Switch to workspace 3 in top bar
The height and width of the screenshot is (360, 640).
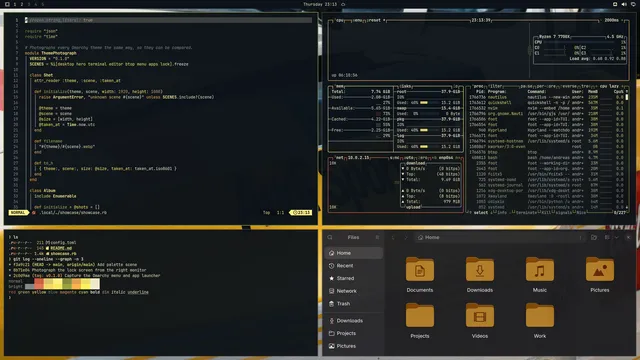[29, 4]
